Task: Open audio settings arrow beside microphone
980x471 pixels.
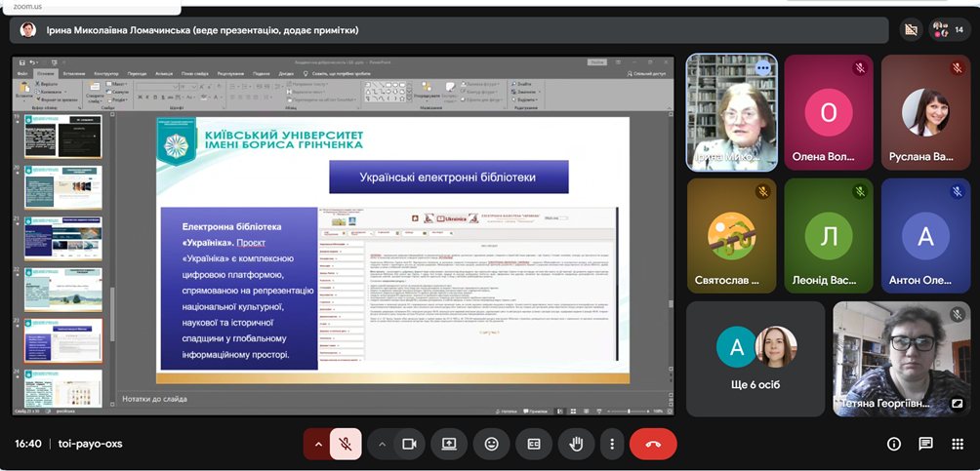Action: pos(317,444)
